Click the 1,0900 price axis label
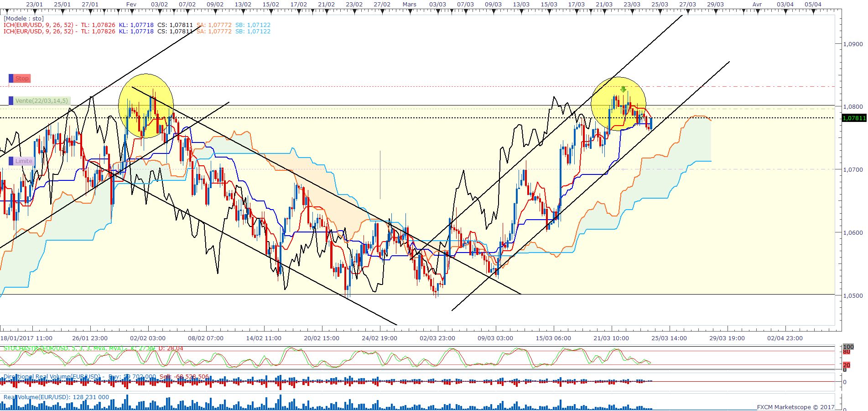The image size is (868, 411). [853, 44]
